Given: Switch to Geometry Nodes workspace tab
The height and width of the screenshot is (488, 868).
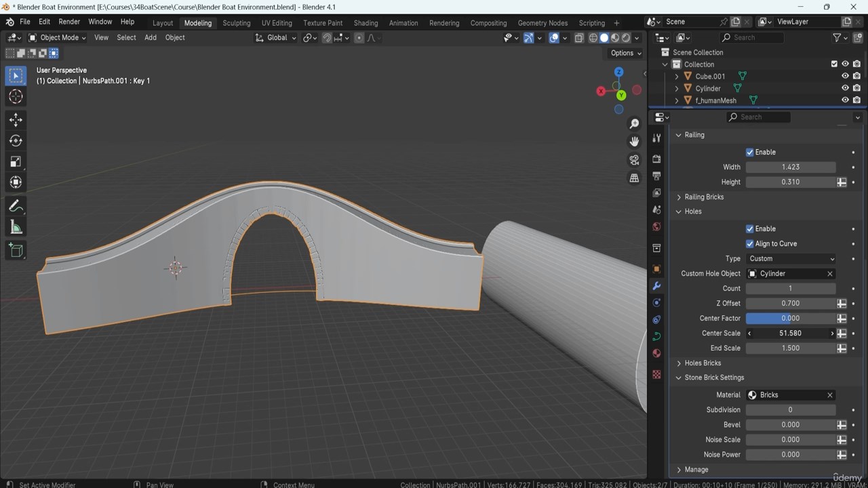Looking at the screenshot, I should tap(542, 23).
